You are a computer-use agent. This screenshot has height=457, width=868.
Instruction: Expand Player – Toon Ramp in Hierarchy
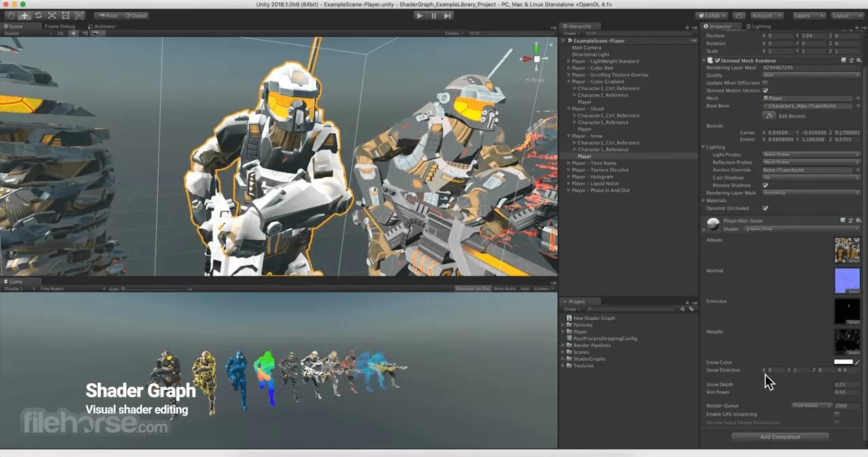pos(569,164)
